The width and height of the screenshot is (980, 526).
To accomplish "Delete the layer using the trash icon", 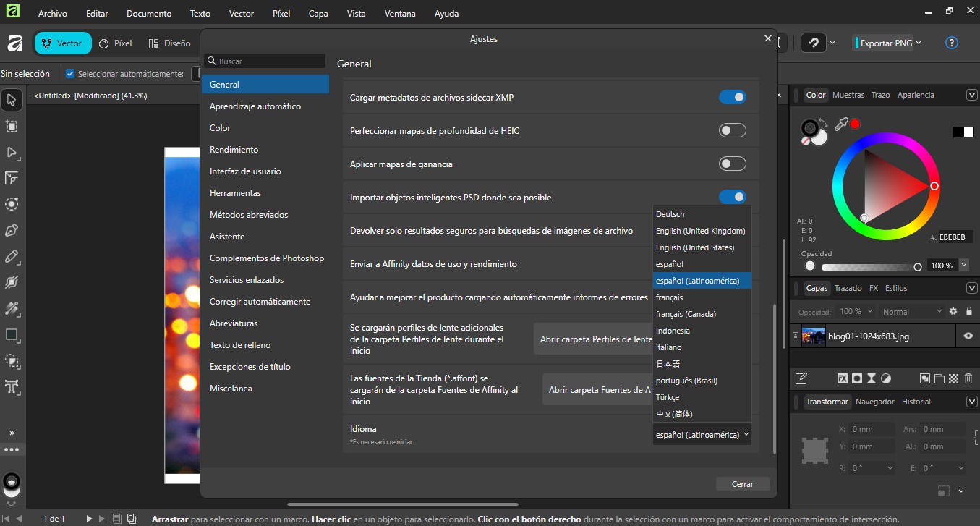I will tap(968, 378).
